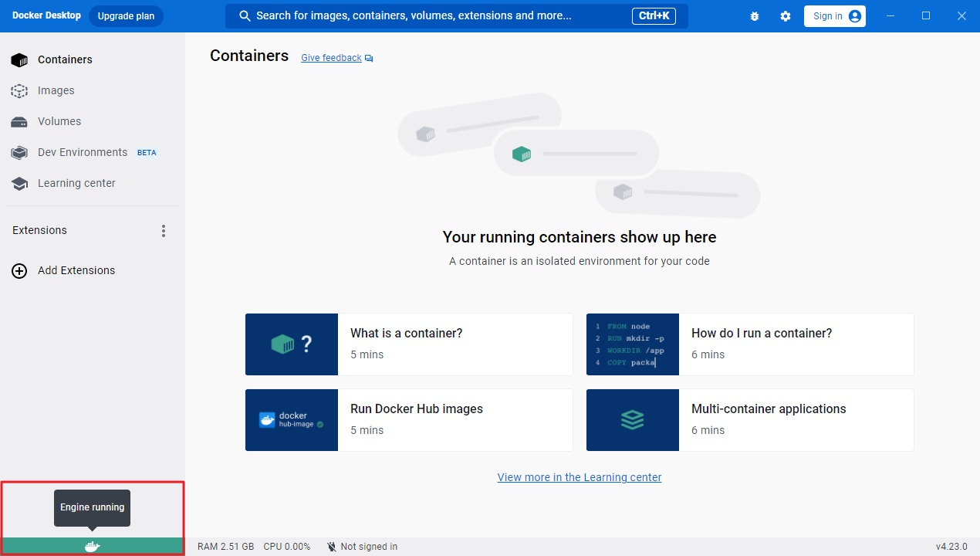Click the Docker Desktop title text
Image resolution: width=980 pixels, height=556 pixels.
pyautogui.click(x=46, y=15)
